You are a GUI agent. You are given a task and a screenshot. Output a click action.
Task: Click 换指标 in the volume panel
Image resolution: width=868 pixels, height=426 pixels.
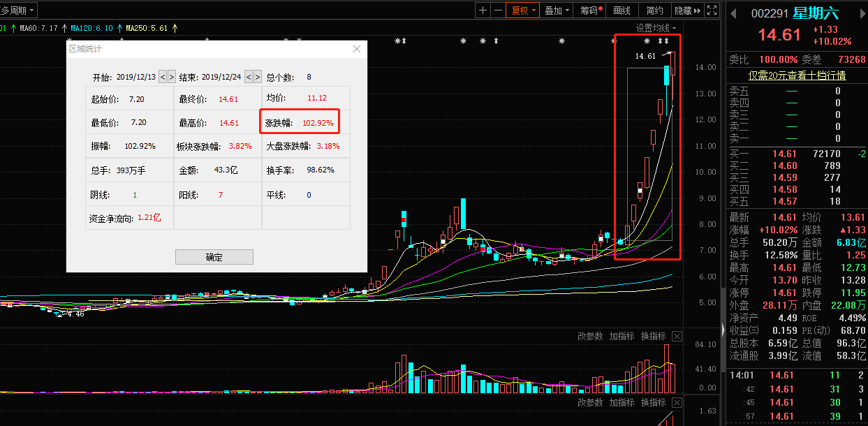click(653, 337)
